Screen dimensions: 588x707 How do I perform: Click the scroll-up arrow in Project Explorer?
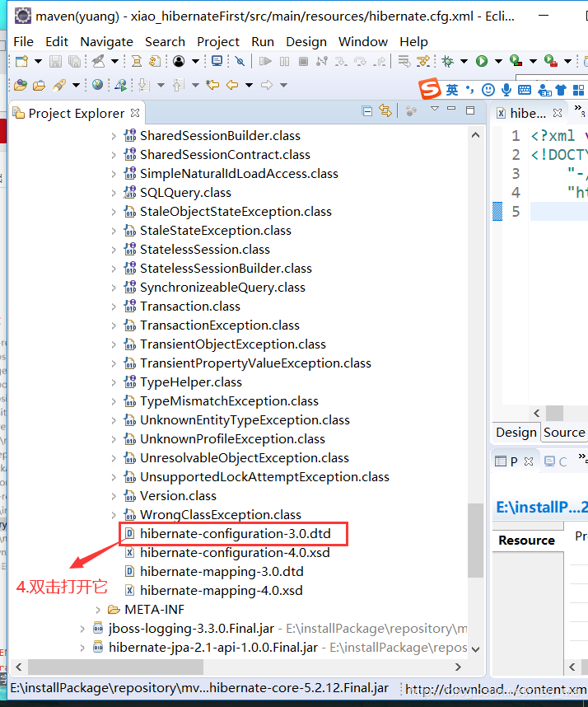pyautogui.click(x=475, y=135)
